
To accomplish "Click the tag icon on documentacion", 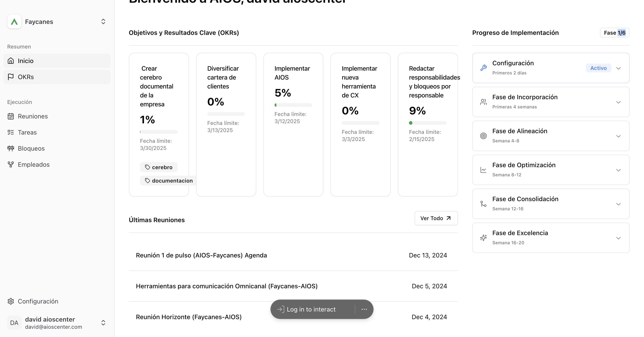I will 148,181.
